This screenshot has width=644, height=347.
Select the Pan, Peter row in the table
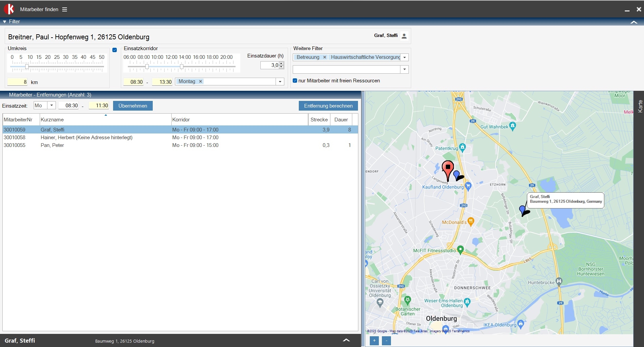[52, 145]
